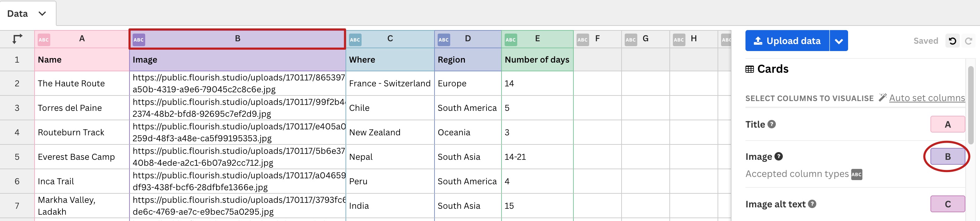Select column B header

coord(237,39)
